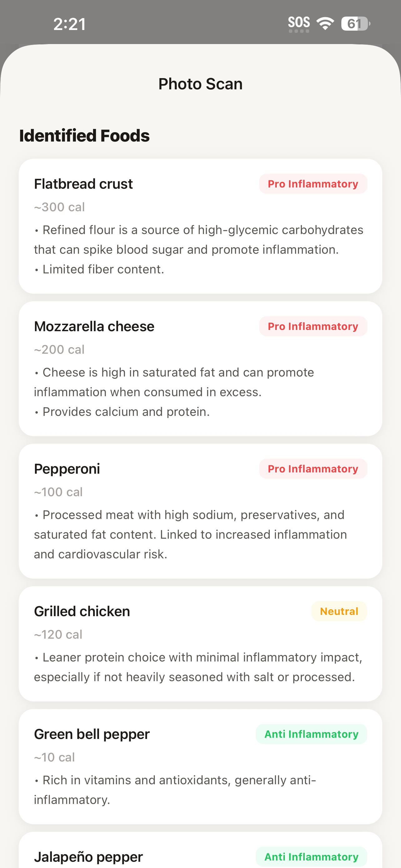The image size is (401, 868).
Task: Tap the Wi-Fi status icon
Action: click(x=325, y=23)
